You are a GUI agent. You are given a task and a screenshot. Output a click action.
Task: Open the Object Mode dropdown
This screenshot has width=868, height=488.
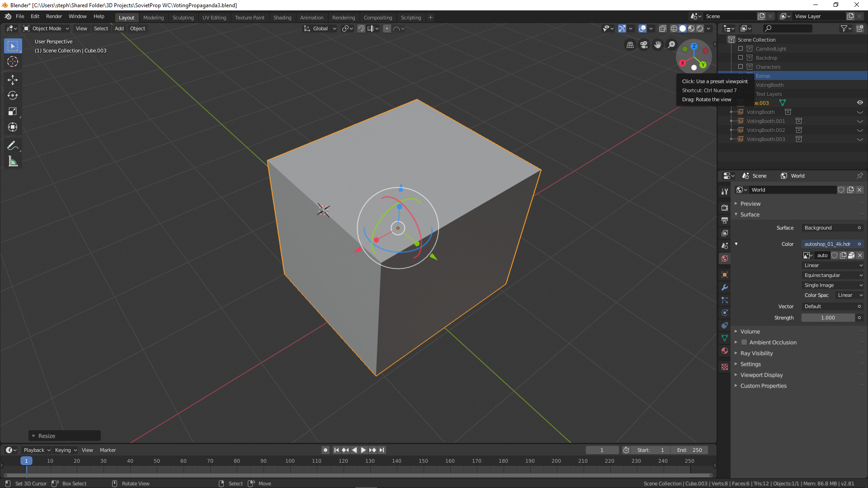(45, 28)
